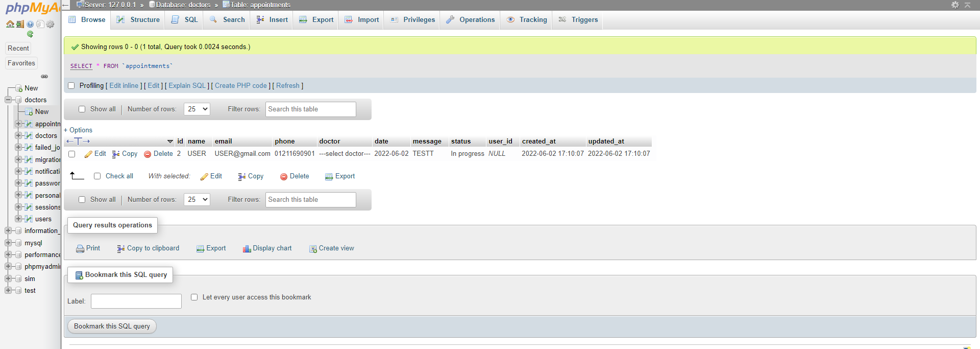Screen dimensions: 980x349
Task: Switch to the Triggers tab
Action: (x=578, y=20)
